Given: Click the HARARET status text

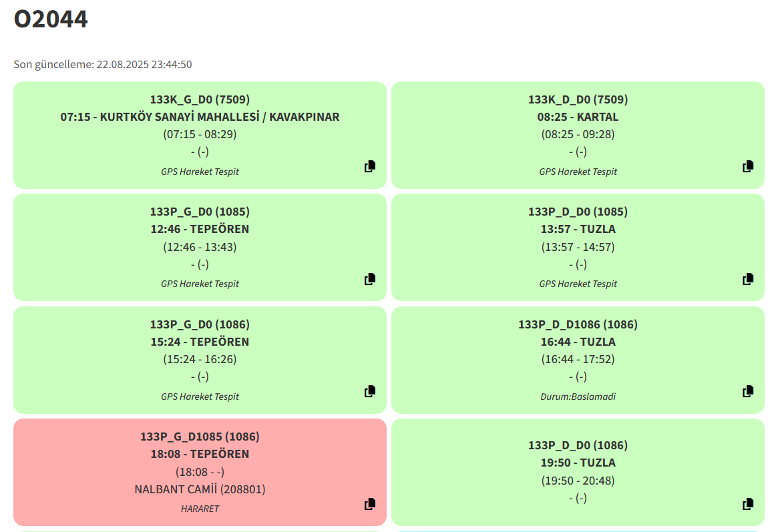Looking at the screenshot, I should (x=200, y=509).
